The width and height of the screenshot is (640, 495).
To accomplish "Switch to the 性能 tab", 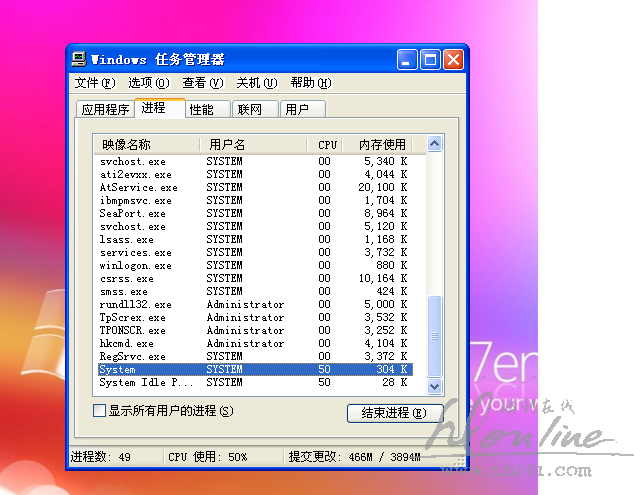I will coord(201,109).
